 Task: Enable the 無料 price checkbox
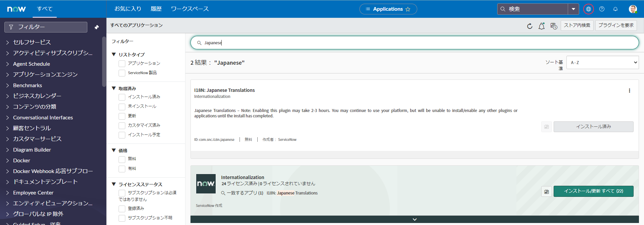coord(122,159)
